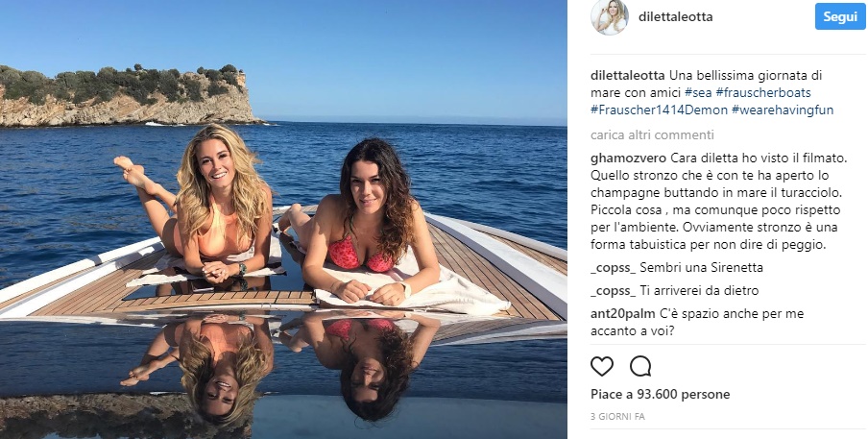Click the dark-haired woman in the photo
868x439 pixels.
(363, 222)
